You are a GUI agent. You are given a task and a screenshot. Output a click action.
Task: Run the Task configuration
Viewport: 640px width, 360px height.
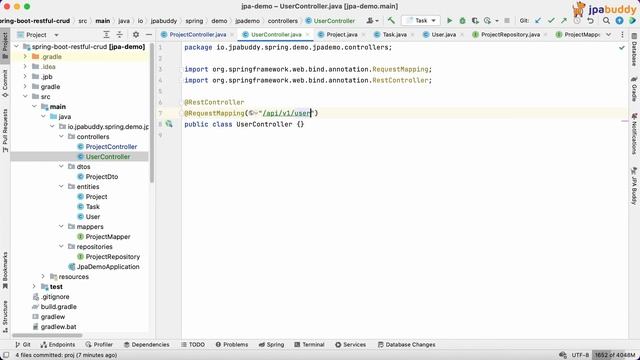pos(449,20)
